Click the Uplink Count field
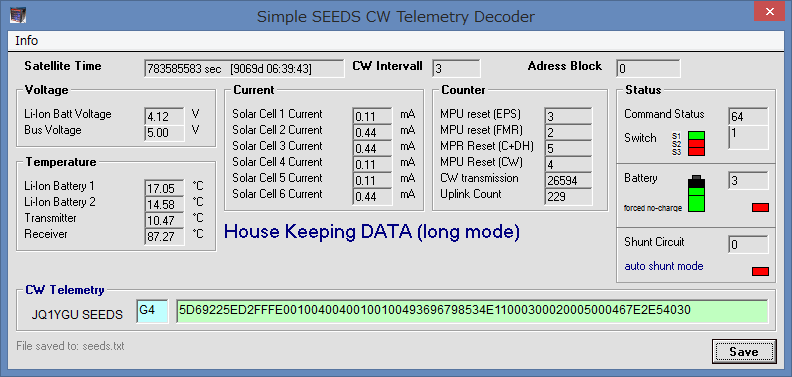 tap(568, 196)
